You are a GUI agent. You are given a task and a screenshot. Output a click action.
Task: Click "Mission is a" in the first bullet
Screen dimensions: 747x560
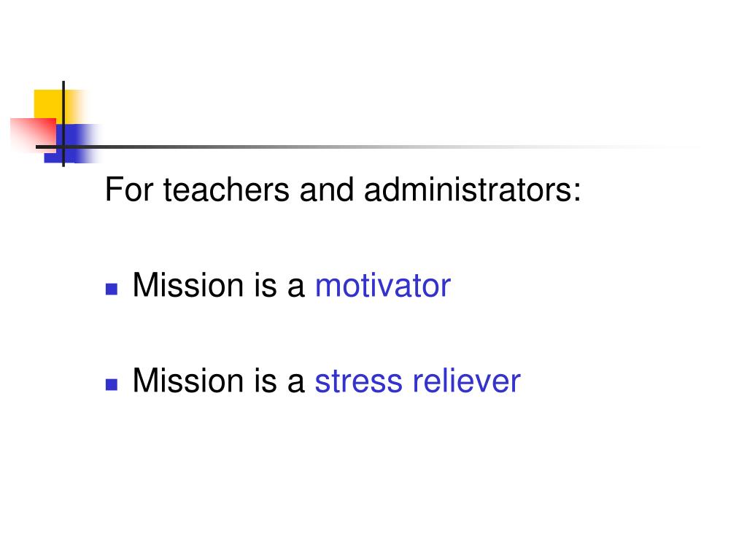[x=219, y=285]
